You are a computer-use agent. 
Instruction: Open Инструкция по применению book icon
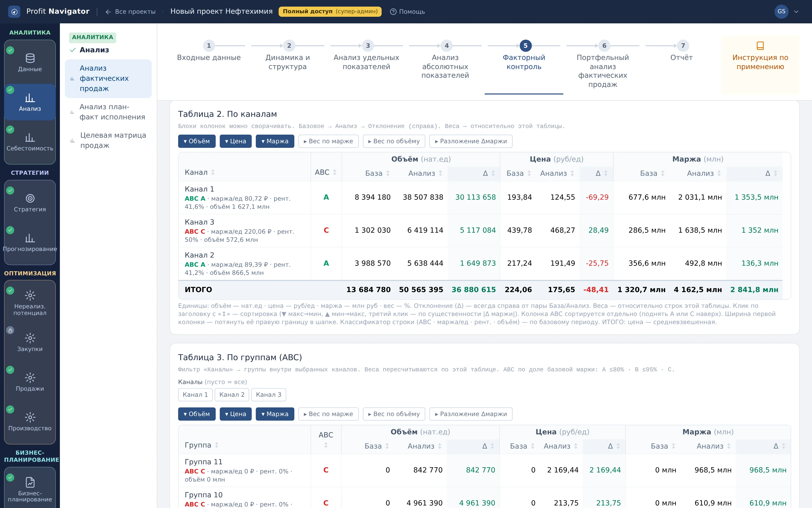760,45
